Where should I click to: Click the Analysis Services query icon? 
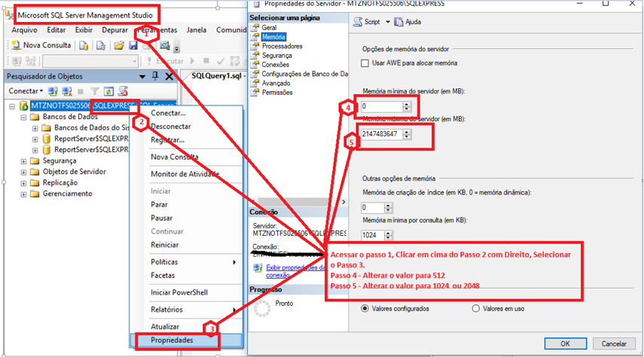[x=101, y=45]
